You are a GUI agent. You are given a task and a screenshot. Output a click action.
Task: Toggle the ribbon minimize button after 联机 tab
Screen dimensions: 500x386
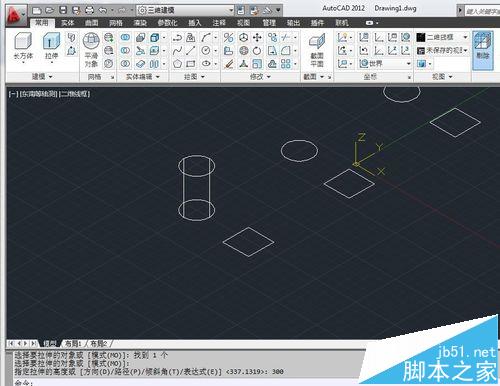[369, 23]
